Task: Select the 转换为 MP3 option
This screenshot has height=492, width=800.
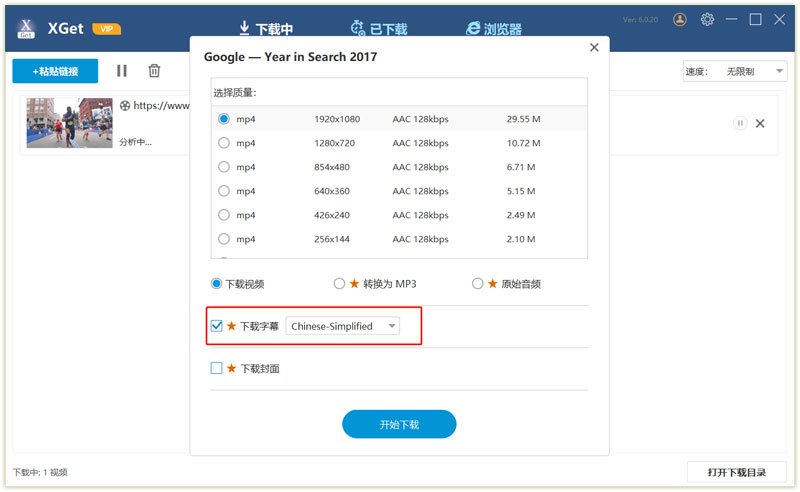Action: pos(339,284)
